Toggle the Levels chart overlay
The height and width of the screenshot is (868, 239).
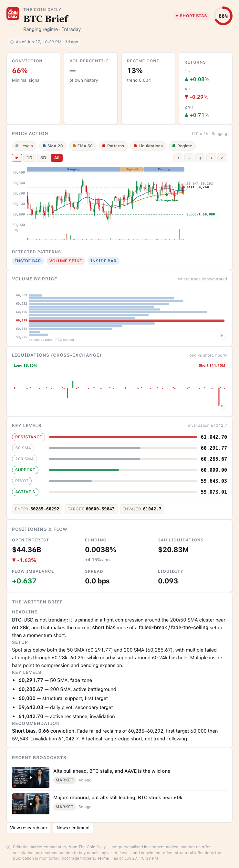click(x=24, y=146)
